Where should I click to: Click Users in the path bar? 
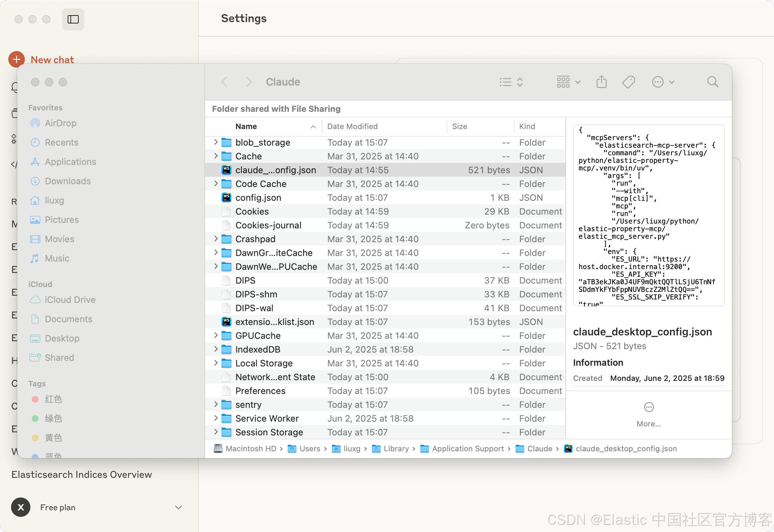click(304, 449)
